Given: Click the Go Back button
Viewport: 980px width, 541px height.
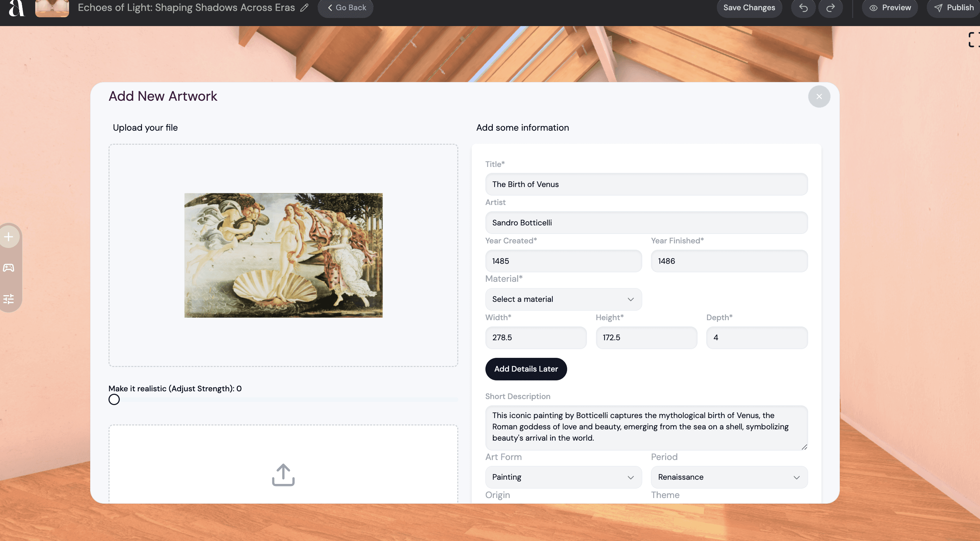Looking at the screenshot, I should point(346,8).
